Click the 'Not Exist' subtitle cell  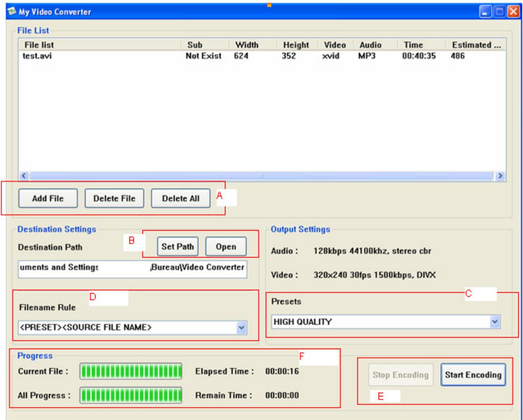204,56
